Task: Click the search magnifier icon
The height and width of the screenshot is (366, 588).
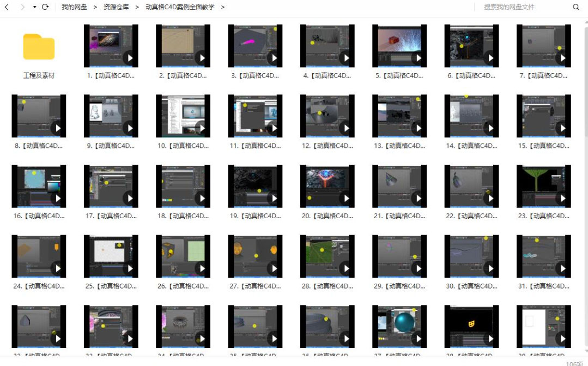Action: [x=576, y=7]
